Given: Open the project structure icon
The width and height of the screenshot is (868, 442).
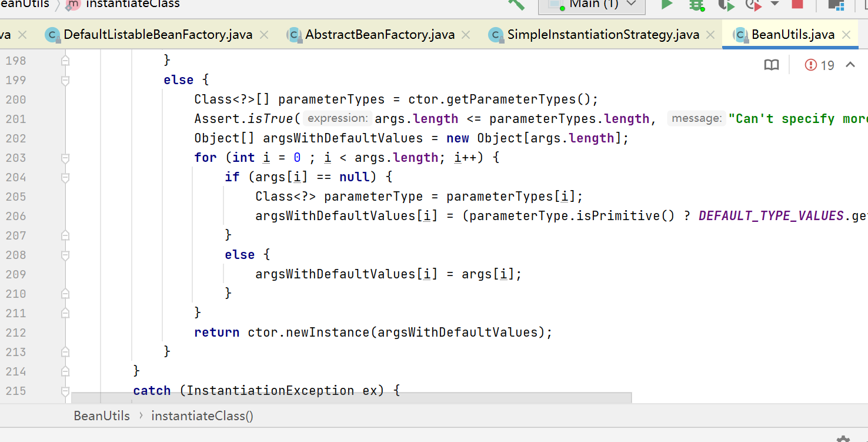Looking at the screenshot, I should coord(836,5).
